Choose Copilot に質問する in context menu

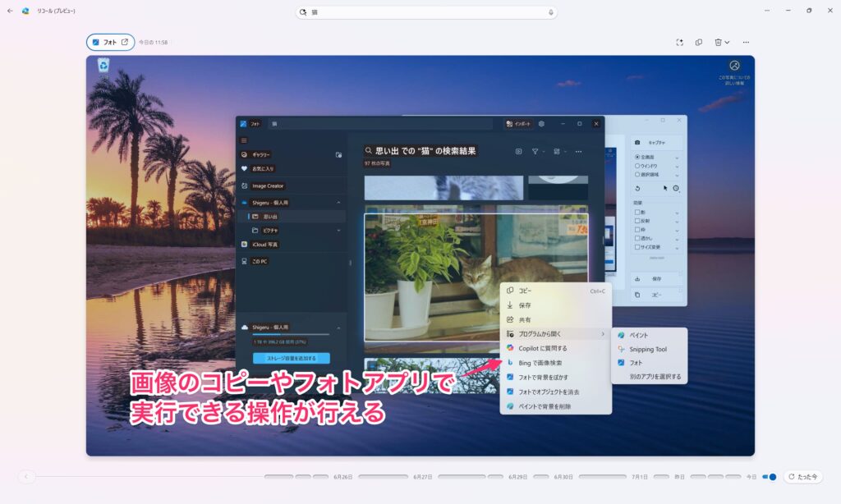point(556,349)
